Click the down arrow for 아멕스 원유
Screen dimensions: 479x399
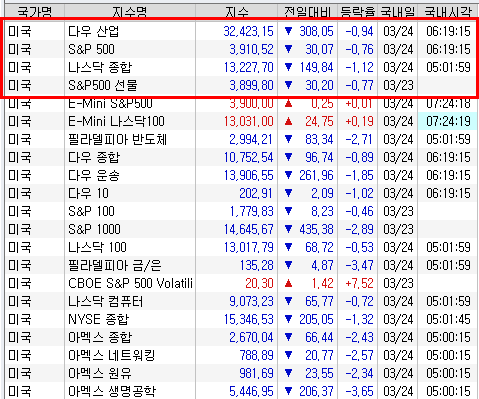tap(289, 373)
